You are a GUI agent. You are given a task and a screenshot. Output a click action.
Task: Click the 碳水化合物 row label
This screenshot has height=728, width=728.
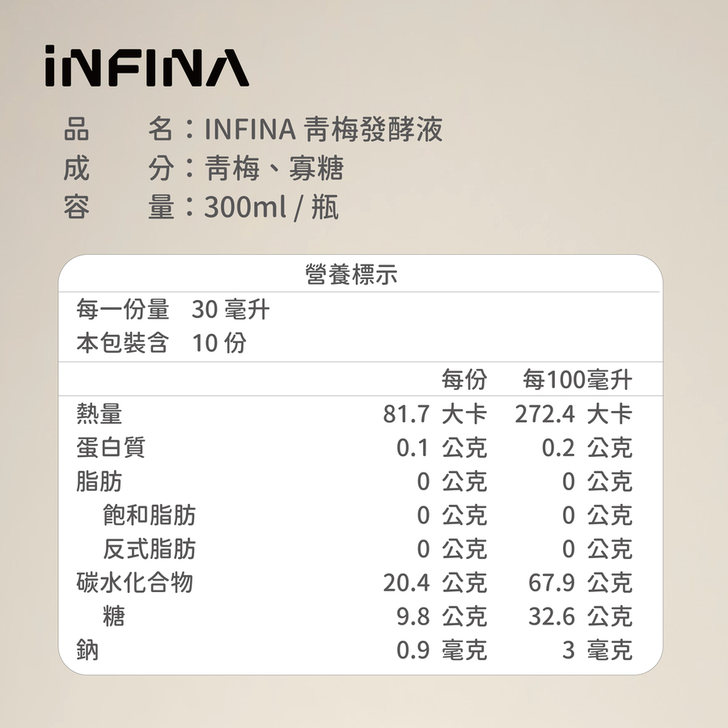[x=134, y=582]
